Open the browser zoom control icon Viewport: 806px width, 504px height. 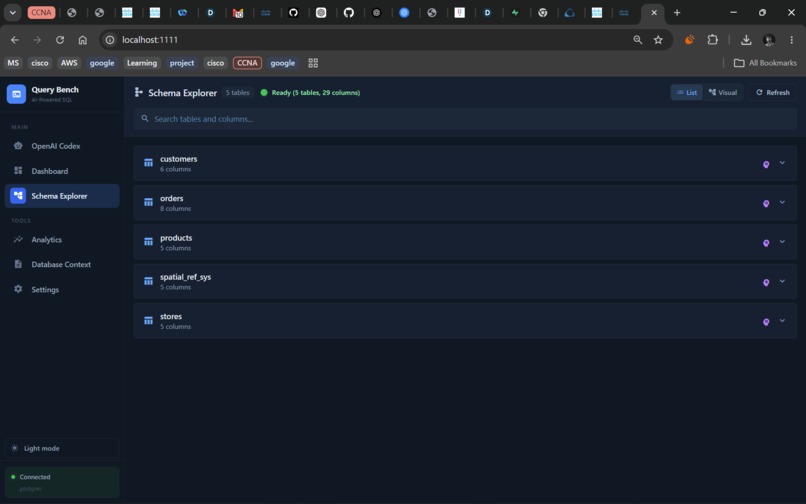point(637,40)
